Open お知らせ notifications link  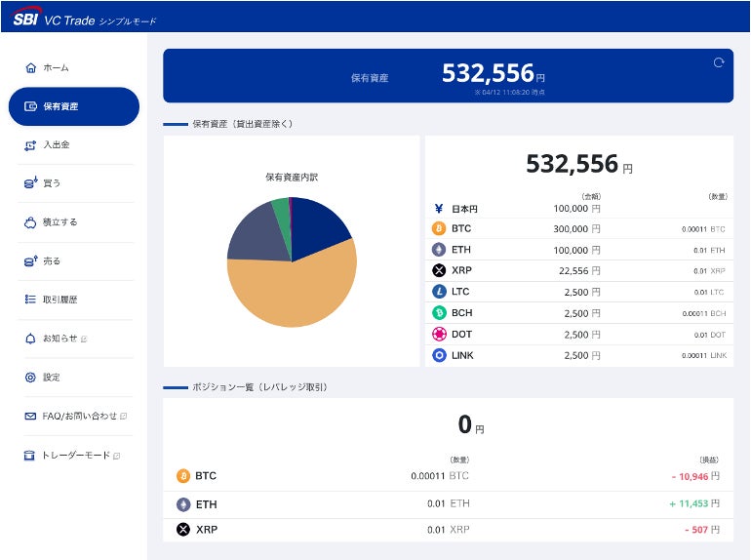click(59, 339)
